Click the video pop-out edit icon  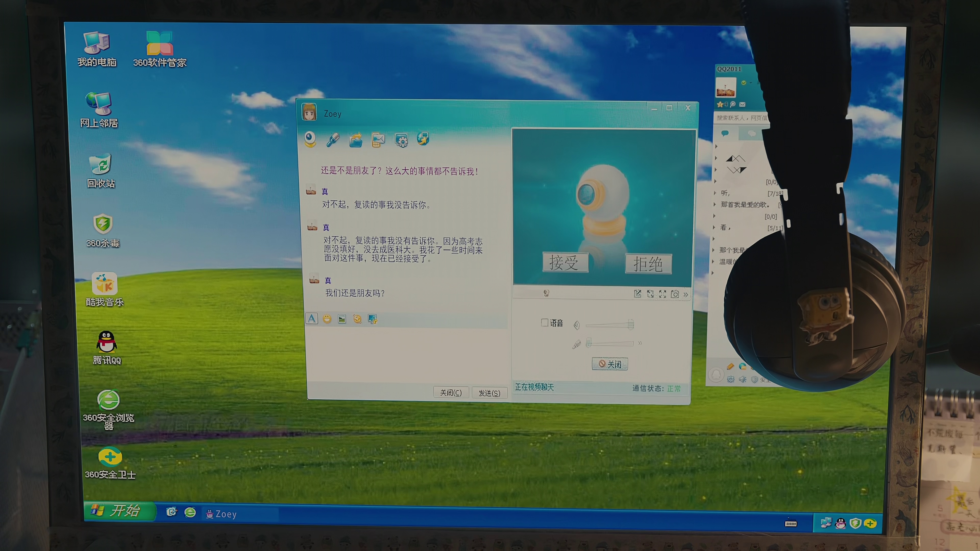638,294
